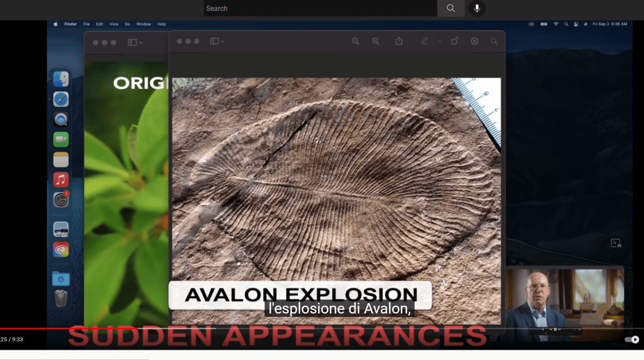Open Preview's search magnifier icon
Screen dimensions: 644x360
click(x=494, y=41)
